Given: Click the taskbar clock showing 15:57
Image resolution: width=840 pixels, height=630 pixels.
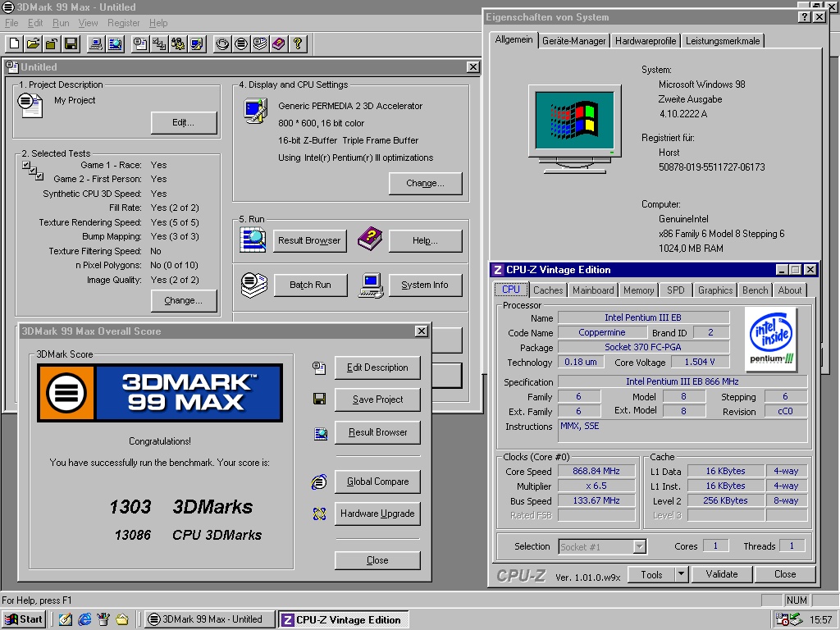Looking at the screenshot, I should [x=820, y=620].
